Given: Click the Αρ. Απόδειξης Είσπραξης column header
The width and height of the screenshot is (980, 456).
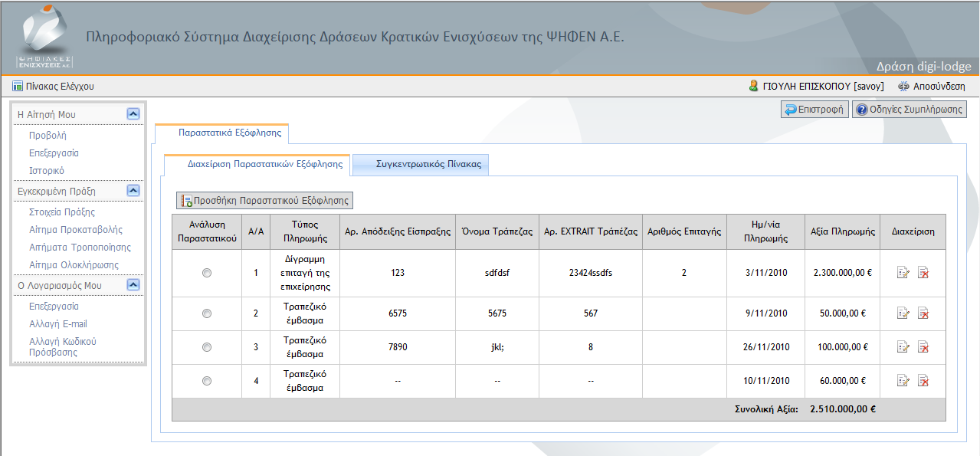Looking at the screenshot, I should click(398, 231).
